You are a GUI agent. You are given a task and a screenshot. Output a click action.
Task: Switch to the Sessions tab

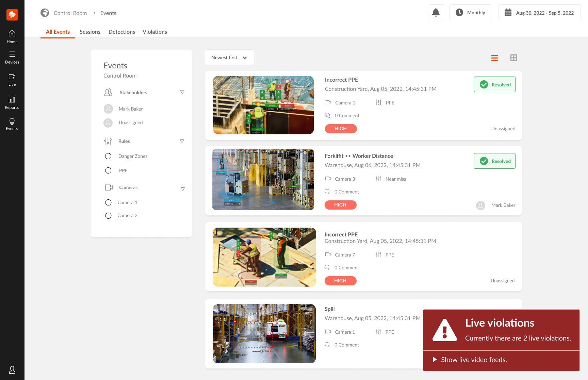tap(90, 32)
